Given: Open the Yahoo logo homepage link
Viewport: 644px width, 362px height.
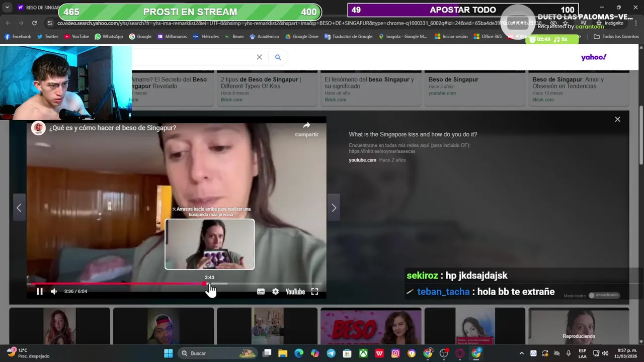Looking at the screenshot, I should point(594,57).
